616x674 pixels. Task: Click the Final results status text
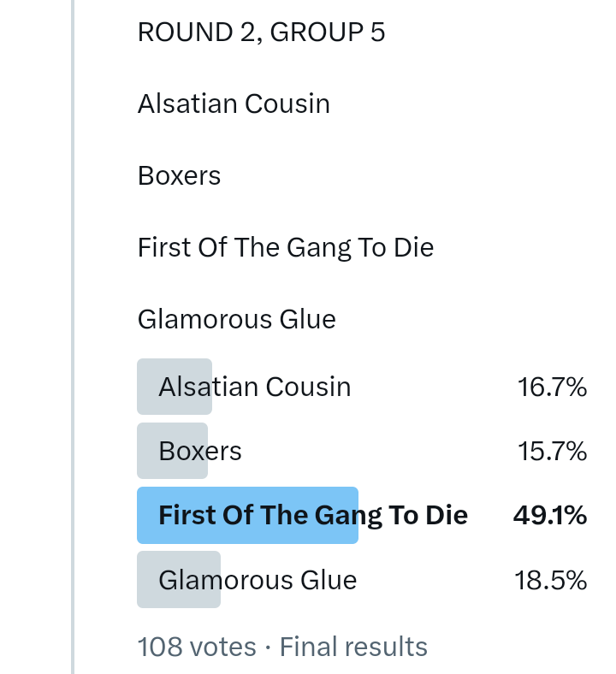[x=353, y=647]
